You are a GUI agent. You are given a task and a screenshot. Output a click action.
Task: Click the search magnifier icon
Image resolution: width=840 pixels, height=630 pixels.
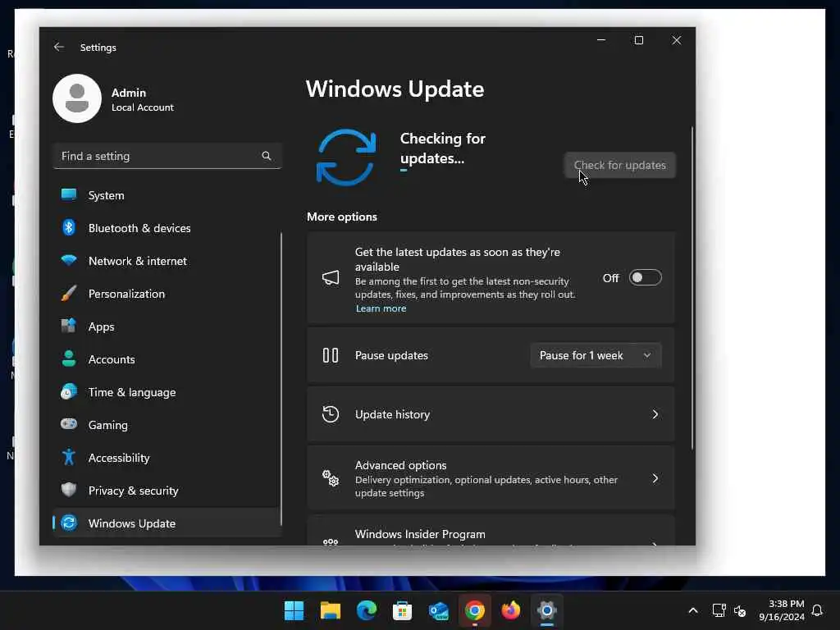point(267,156)
